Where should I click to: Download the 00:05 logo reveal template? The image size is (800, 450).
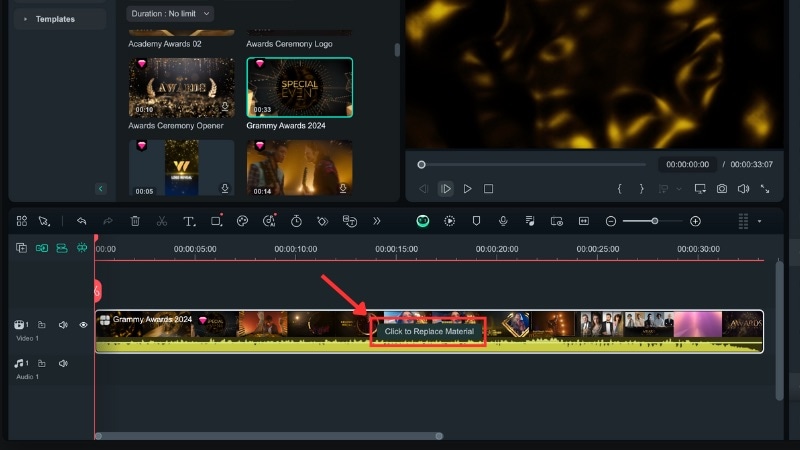point(224,188)
